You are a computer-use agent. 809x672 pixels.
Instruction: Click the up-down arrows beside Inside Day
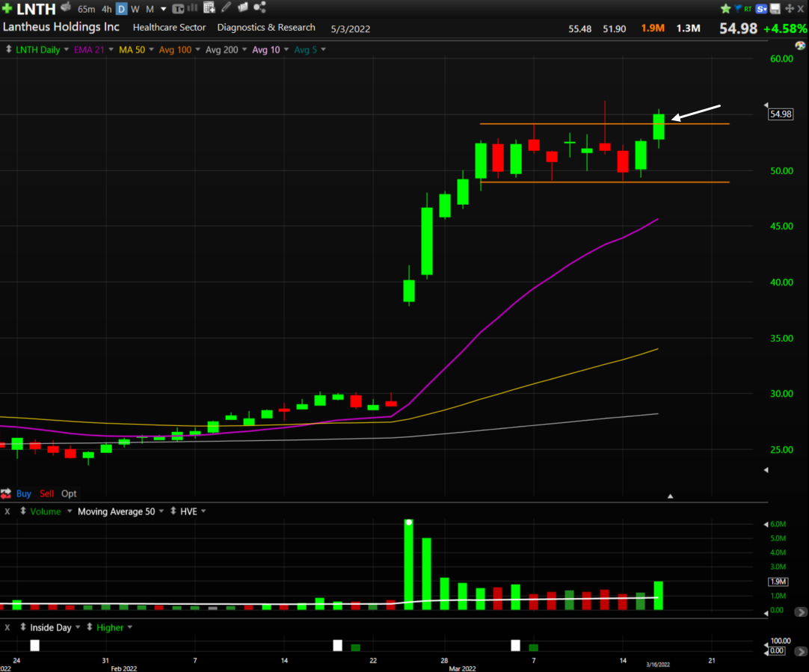click(23, 627)
